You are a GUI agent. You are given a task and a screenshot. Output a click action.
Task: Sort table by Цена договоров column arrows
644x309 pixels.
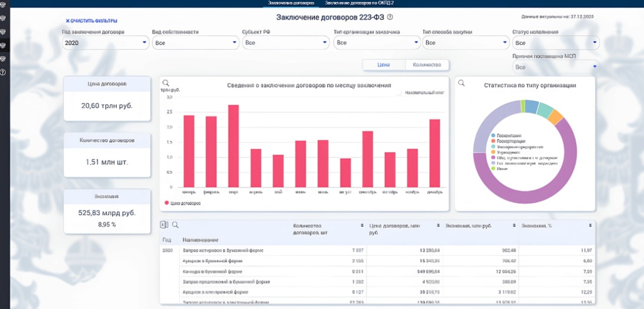pyautogui.click(x=438, y=226)
